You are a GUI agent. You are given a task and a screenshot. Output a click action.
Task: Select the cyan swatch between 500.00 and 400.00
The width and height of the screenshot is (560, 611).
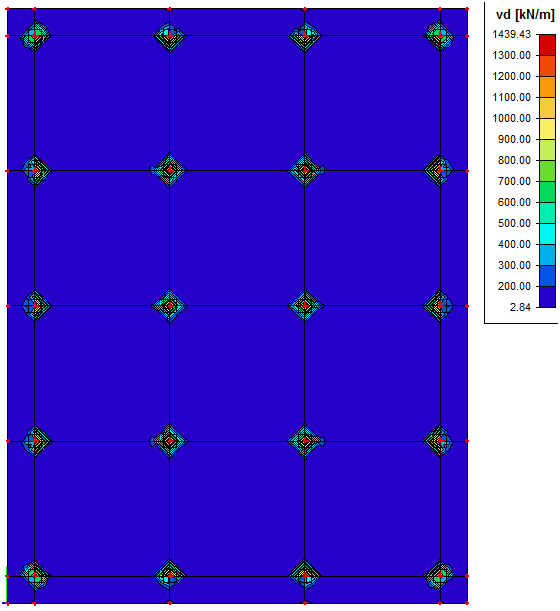(547, 234)
